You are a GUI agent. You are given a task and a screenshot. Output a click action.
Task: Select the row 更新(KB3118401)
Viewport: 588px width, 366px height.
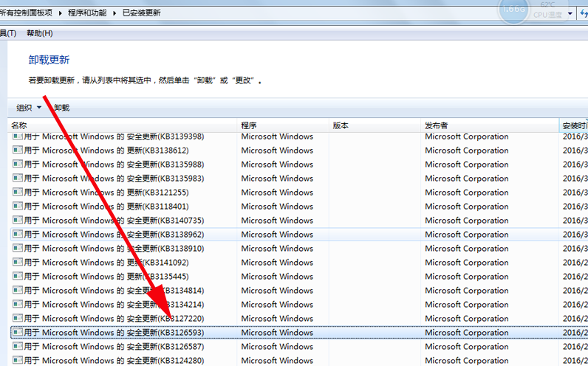[299, 206]
